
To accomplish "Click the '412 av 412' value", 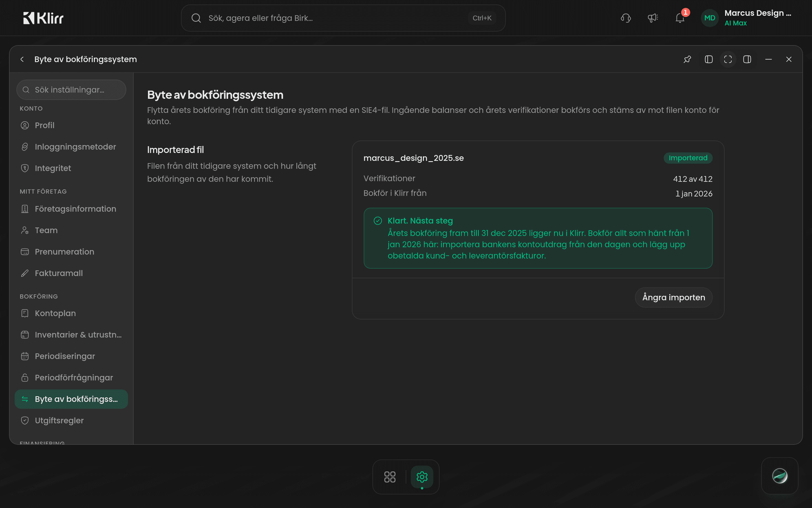I will click(x=692, y=179).
